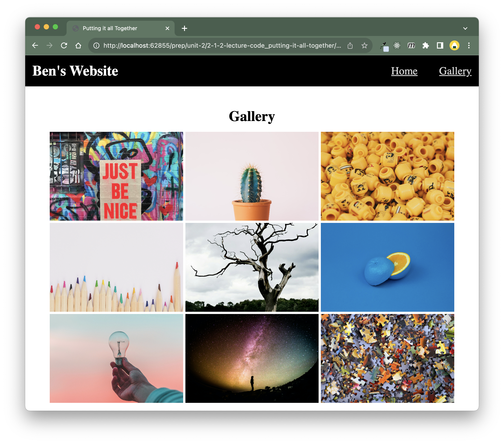Screen dimensions: 504x444
Task: Open the Extensions puzzle piece menu
Action: pos(426,46)
